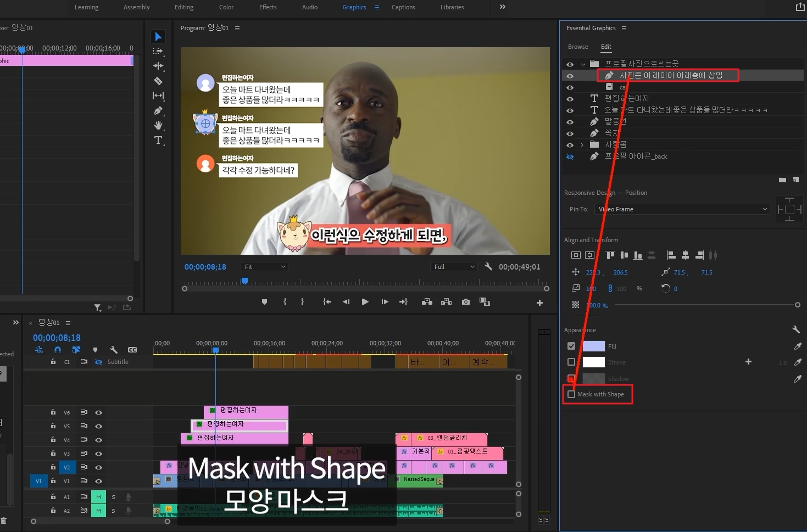Enable the Stroke checkbox

[571, 362]
